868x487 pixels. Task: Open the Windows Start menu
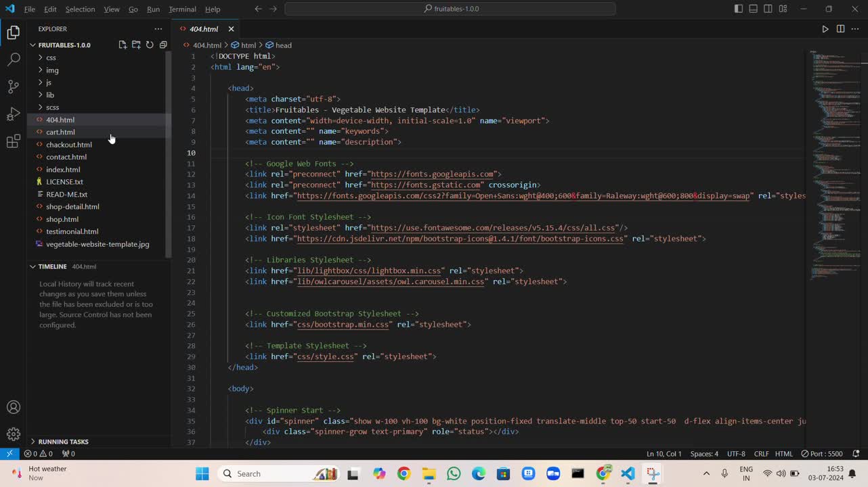[202, 473]
